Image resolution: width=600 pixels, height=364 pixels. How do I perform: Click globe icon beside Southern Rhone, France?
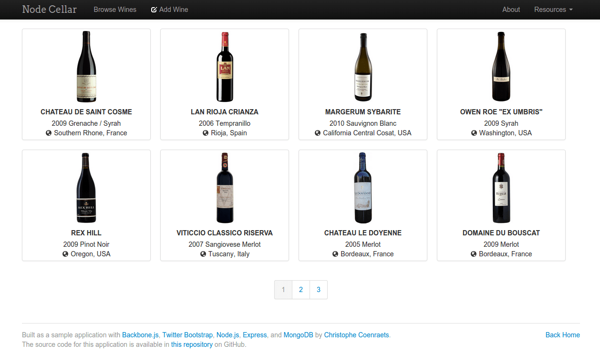(49, 133)
